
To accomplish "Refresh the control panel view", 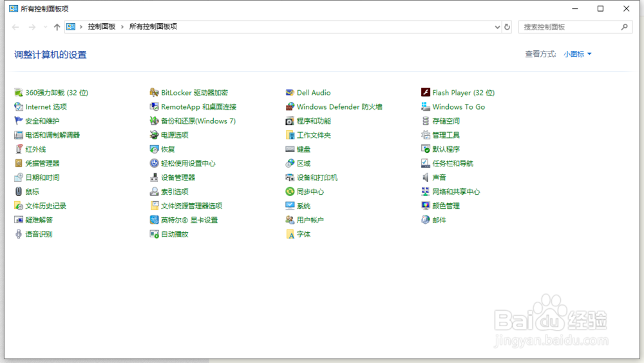I will point(507,27).
